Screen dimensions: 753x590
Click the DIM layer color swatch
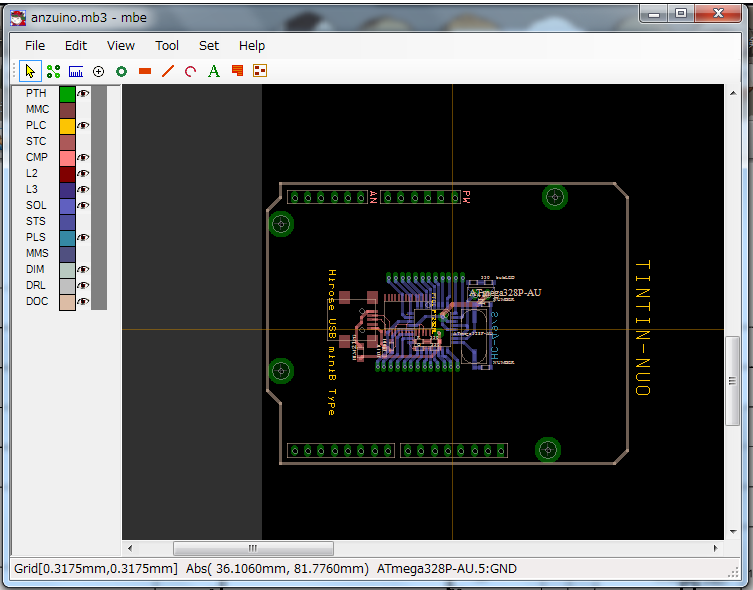pyautogui.click(x=67, y=270)
